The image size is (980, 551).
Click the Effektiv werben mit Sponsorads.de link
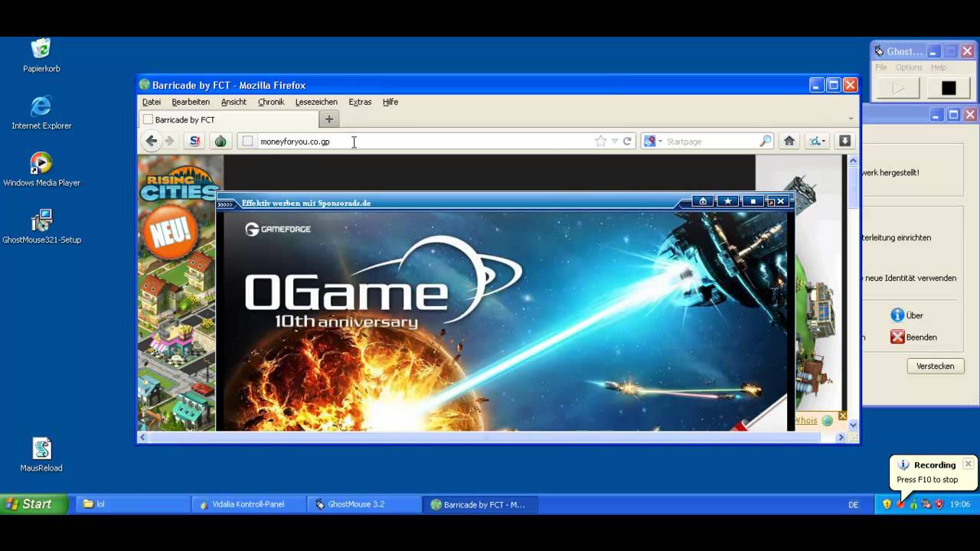306,203
